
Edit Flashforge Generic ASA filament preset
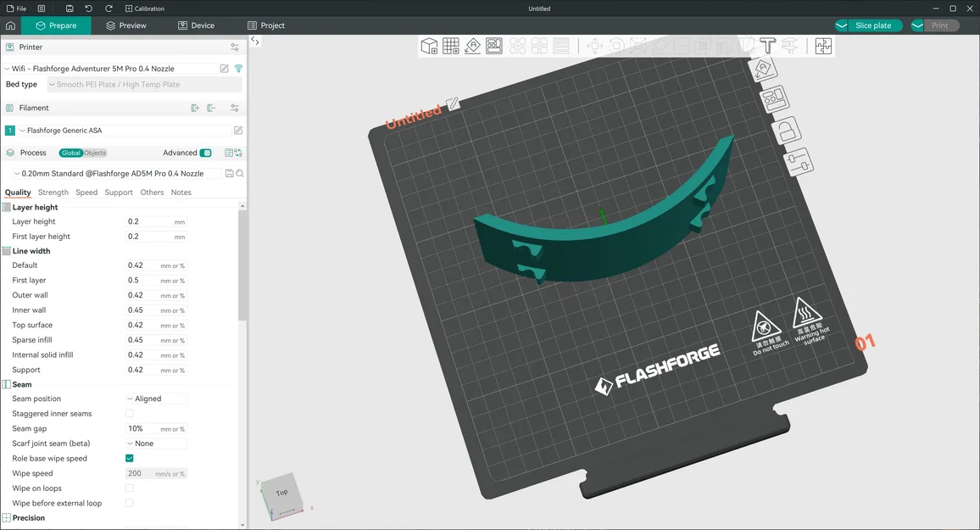(x=238, y=131)
